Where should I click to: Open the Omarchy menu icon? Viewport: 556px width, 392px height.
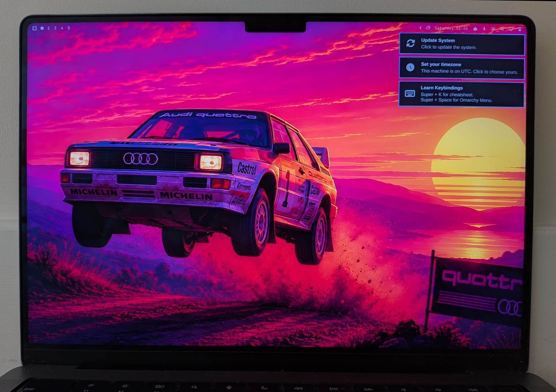(x=35, y=28)
